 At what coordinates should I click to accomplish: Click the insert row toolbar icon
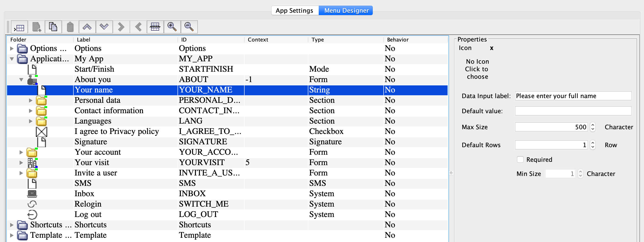point(19,27)
